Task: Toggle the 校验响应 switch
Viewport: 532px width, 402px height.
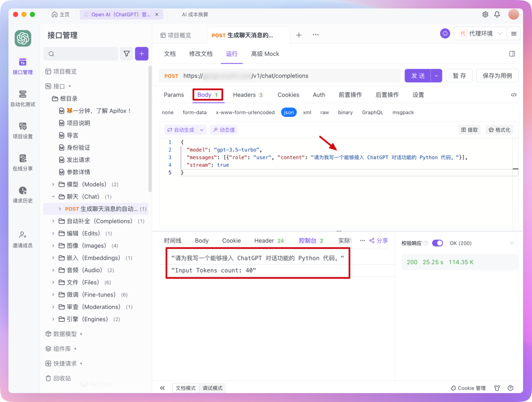Action: tap(437, 243)
